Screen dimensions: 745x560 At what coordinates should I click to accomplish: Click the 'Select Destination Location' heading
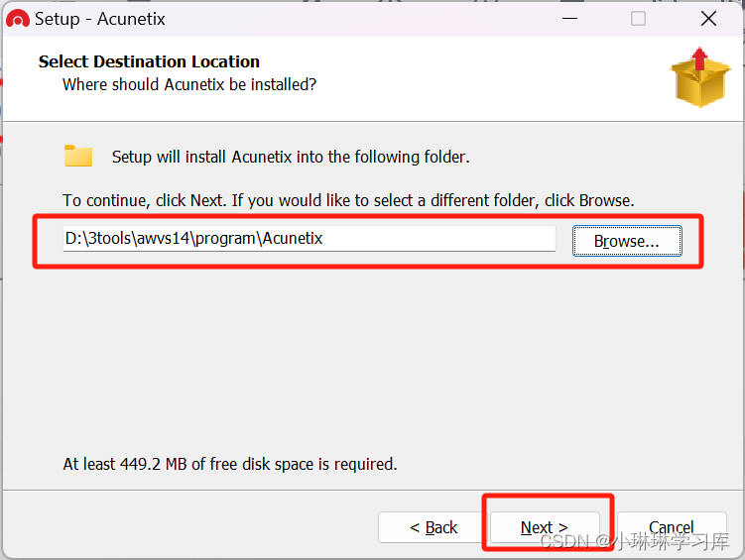(x=149, y=61)
